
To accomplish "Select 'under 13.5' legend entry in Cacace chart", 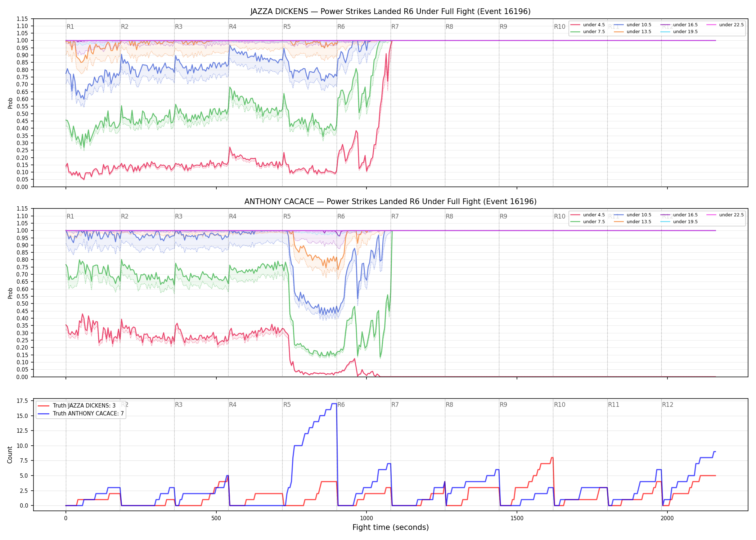I will [633, 222].
